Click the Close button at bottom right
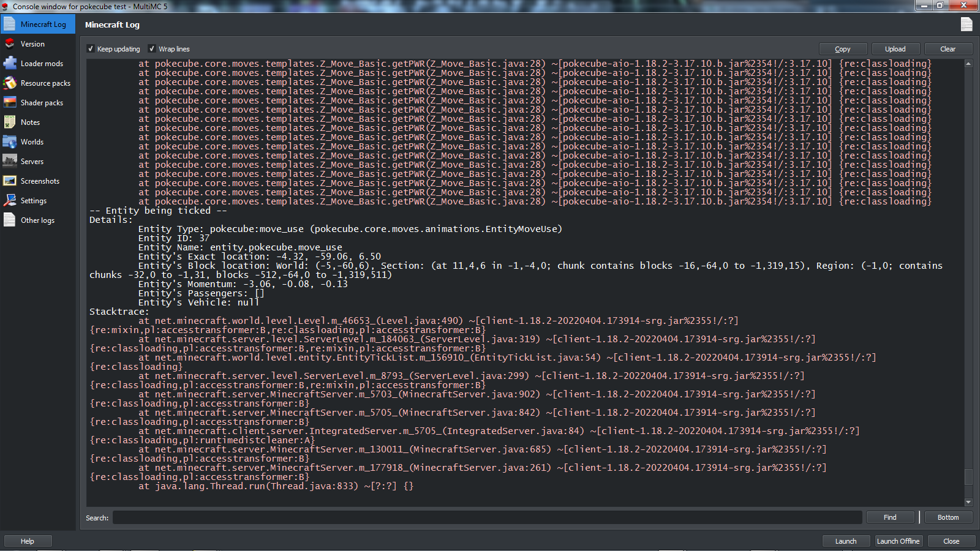This screenshot has height=551, width=980. coord(951,541)
